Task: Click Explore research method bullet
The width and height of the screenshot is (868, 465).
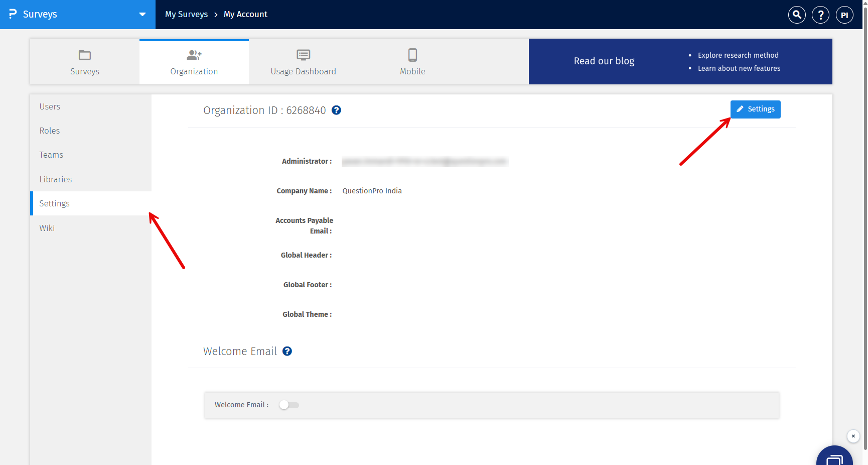Action: [738, 55]
